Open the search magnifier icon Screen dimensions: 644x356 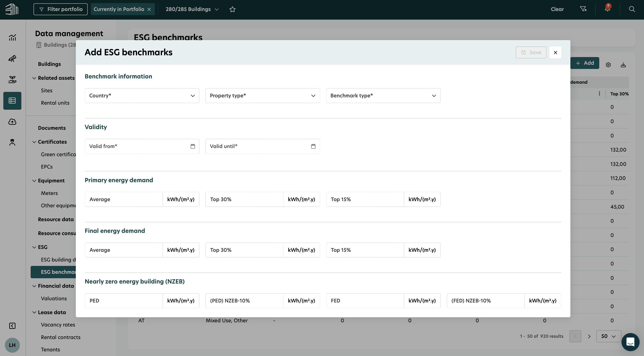point(632,9)
